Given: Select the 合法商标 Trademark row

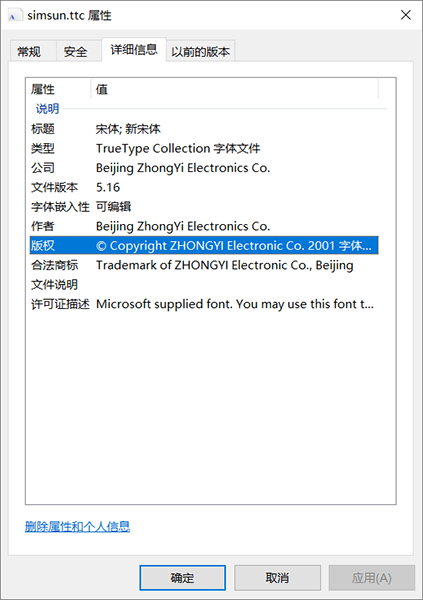Looking at the screenshot, I should 204,265.
